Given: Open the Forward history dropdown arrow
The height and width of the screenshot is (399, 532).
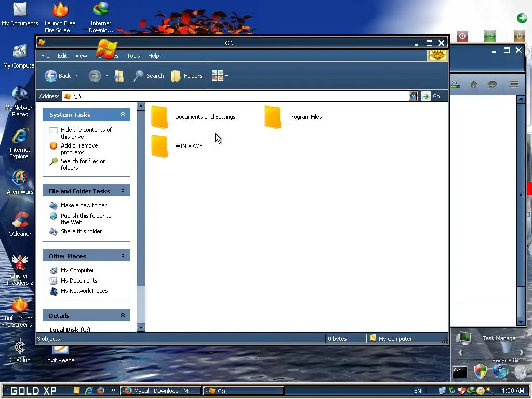Looking at the screenshot, I should coord(107,76).
